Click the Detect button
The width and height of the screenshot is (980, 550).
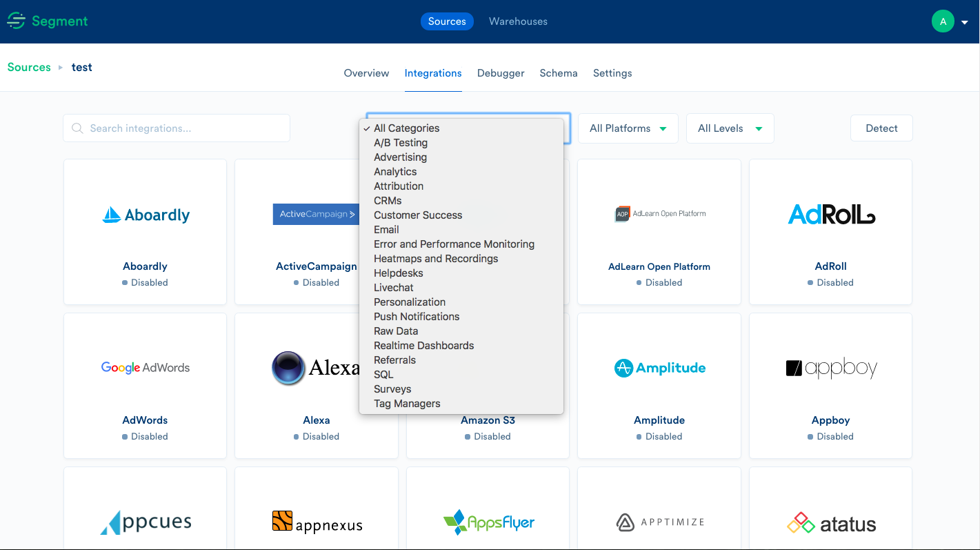coord(881,128)
